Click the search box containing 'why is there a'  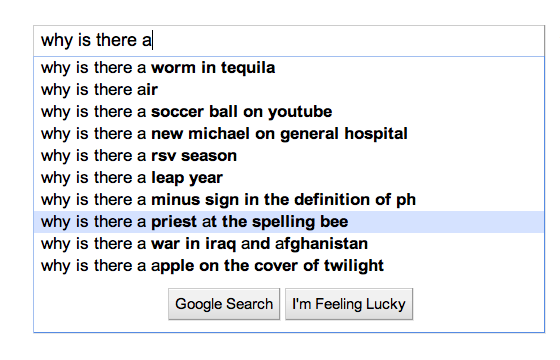tap(289, 41)
